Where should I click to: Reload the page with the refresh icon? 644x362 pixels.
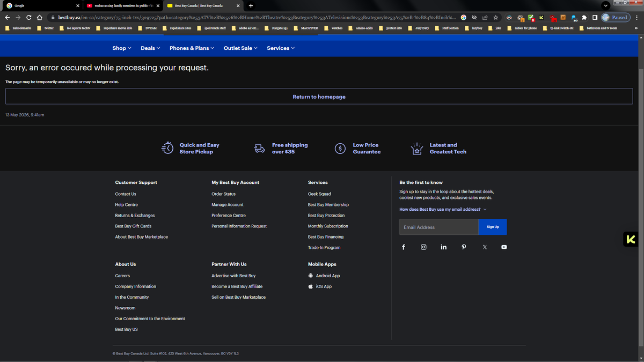coord(28,17)
